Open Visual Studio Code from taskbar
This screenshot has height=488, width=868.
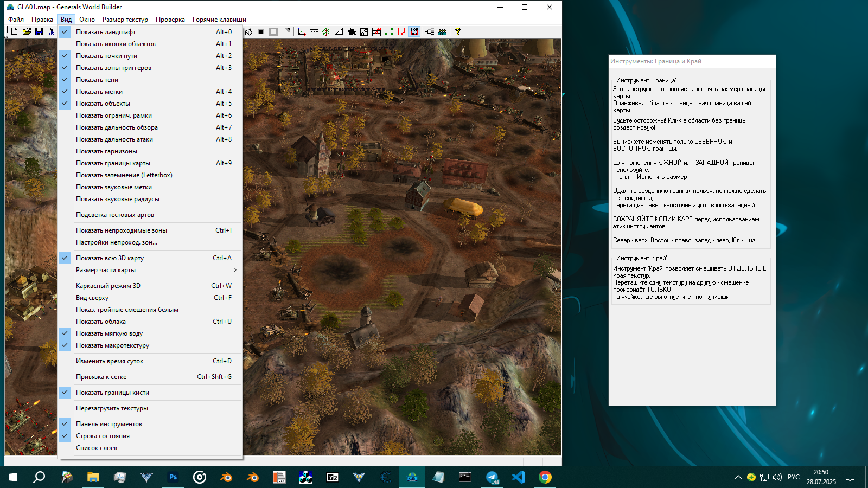tap(519, 477)
